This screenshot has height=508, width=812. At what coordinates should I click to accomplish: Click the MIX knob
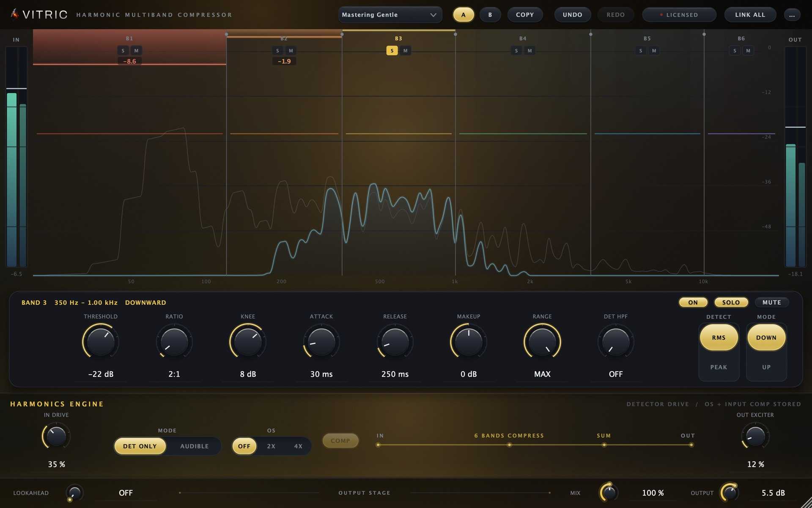pyautogui.click(x=609, y=493)
